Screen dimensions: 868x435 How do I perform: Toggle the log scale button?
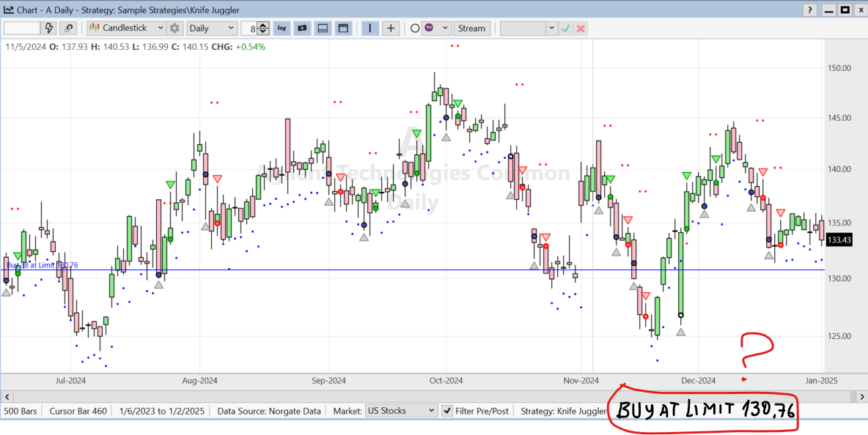click(x=282, y=29)
